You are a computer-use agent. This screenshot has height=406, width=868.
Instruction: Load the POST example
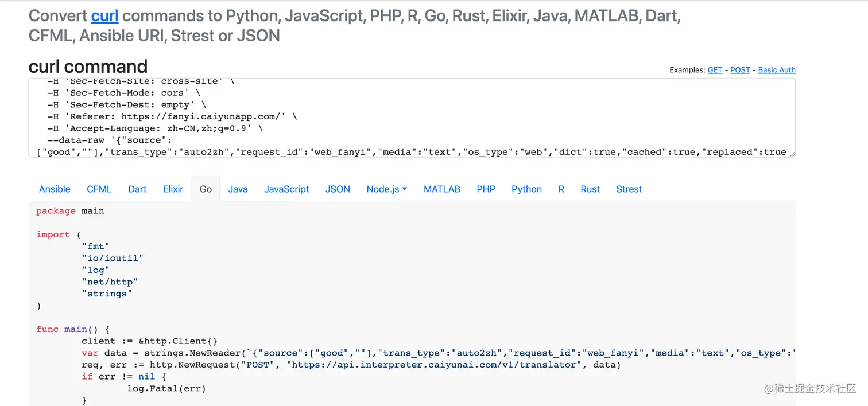(x=740, y=70)
